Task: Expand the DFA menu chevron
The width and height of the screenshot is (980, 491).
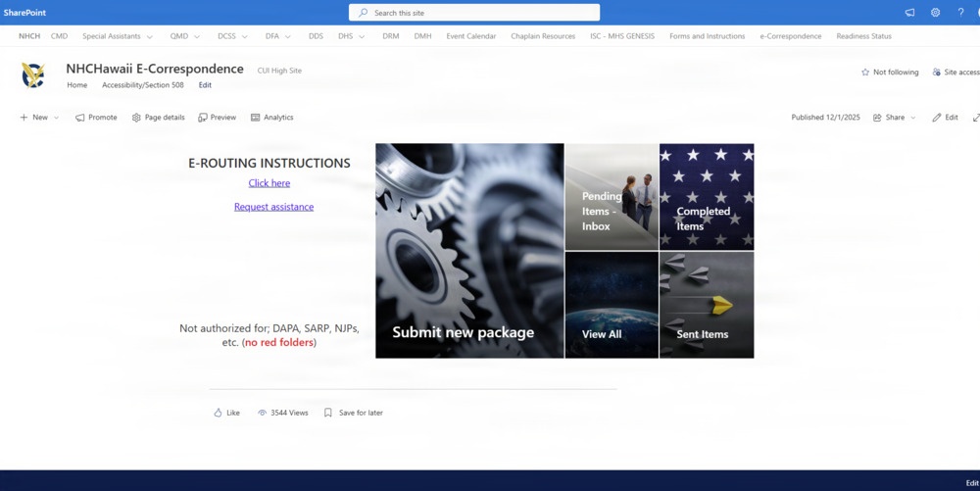Action: (287, 37)
